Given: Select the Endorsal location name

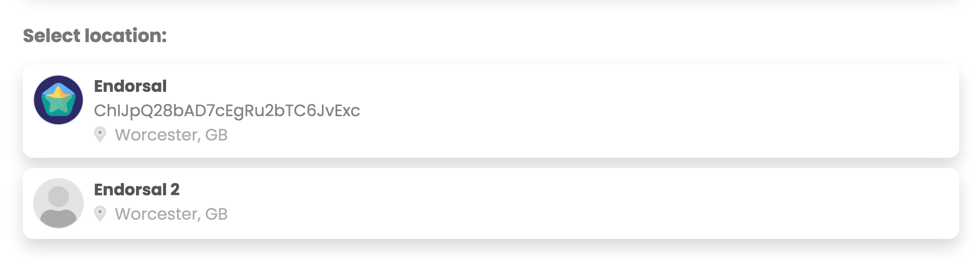Looking at the screenshot, I should coord(130,86).
